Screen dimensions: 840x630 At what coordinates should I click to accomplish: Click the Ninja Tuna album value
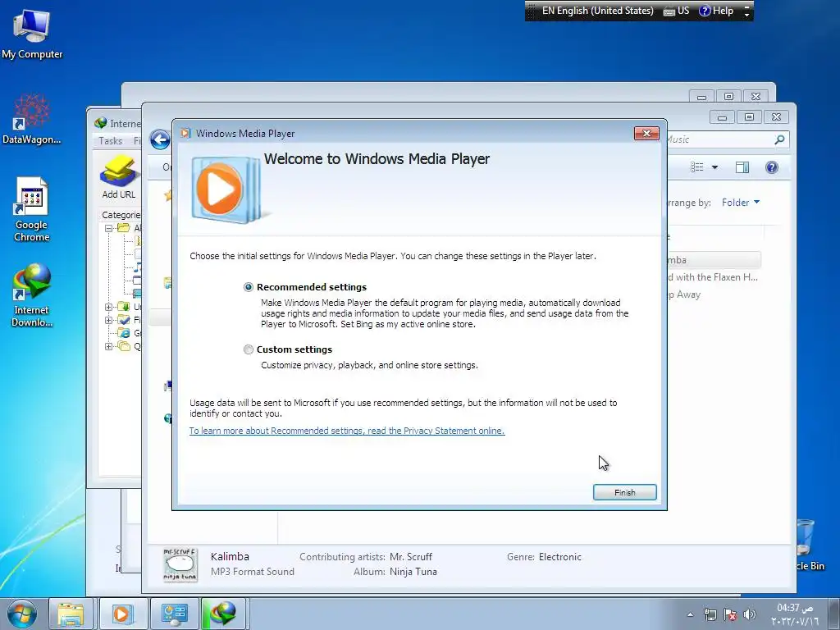[x=413, y=572]
